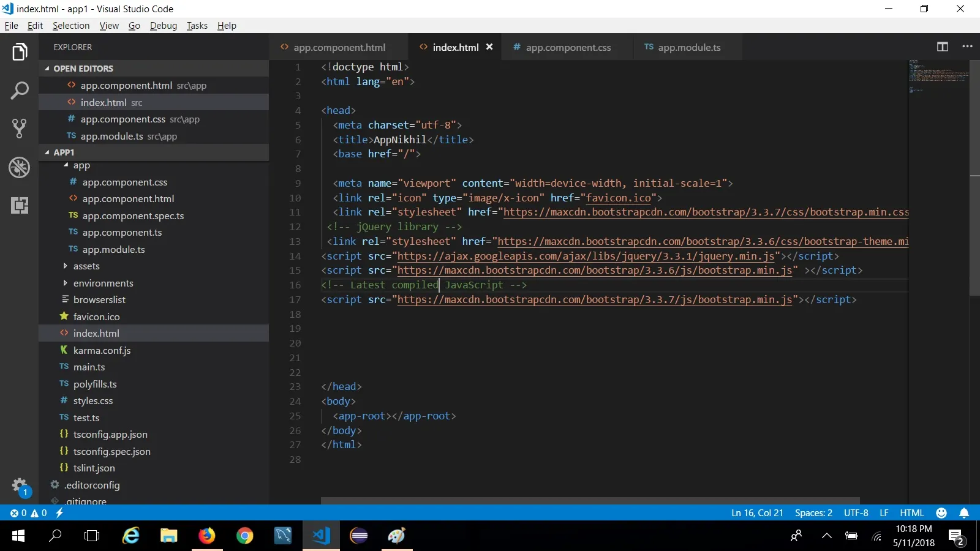
Task: Open the Debug menu
Action: tap(164, 26)
